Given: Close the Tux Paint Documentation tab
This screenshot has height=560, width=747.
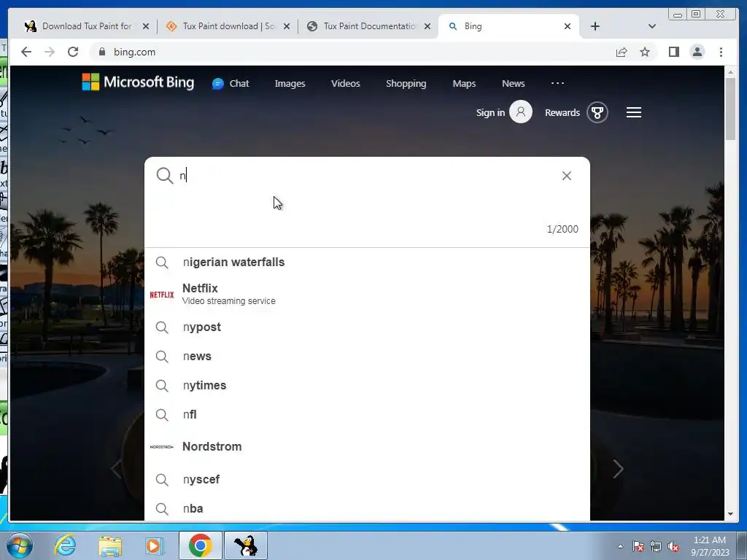Looking at the screenshot, I should (x=427, y=26).
